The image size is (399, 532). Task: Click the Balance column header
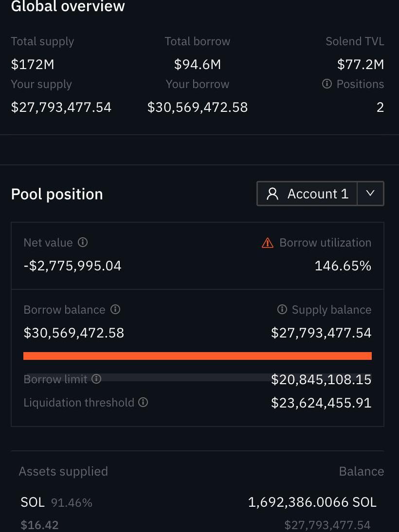(361, 471)
